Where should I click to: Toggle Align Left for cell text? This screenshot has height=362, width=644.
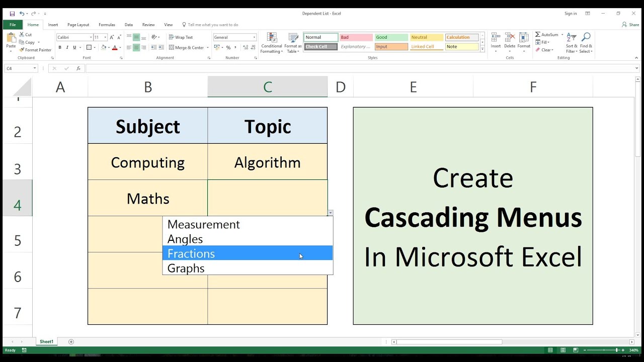[x=129, y=48]
